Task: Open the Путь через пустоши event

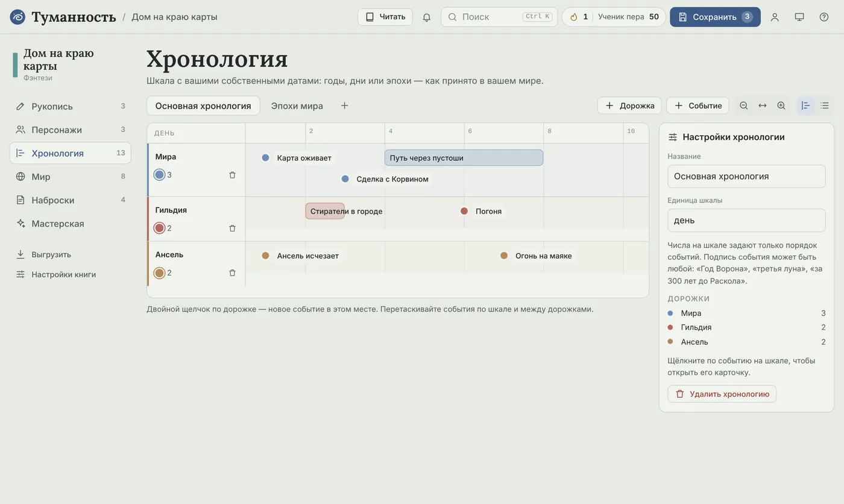Action: [464, 158]
